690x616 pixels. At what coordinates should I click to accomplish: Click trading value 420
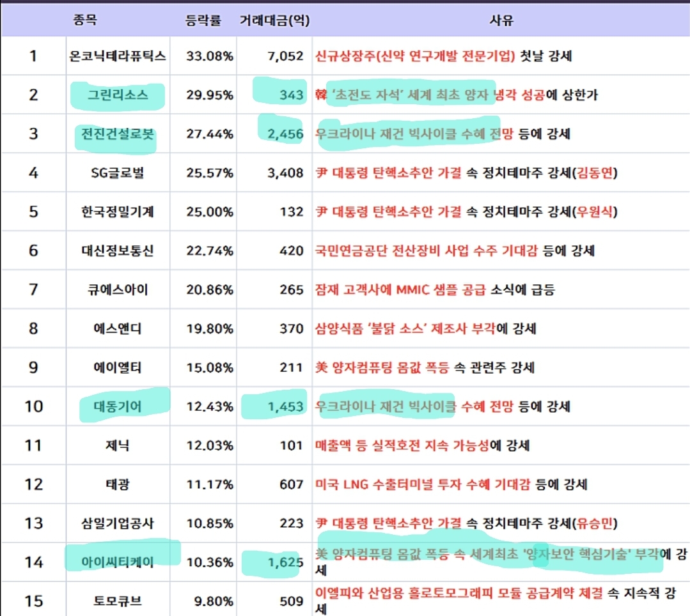[x=292, y=250]
